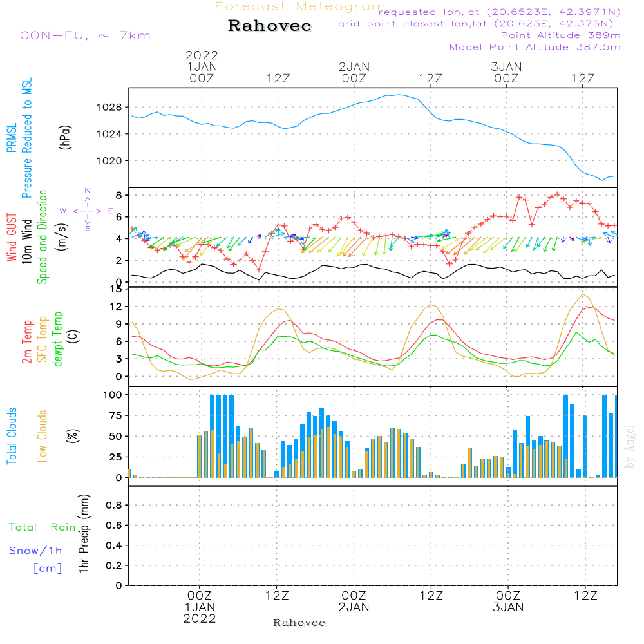Select the orange Low Clouds legend label
Viewport: 644px width, 644px height.
43,435
